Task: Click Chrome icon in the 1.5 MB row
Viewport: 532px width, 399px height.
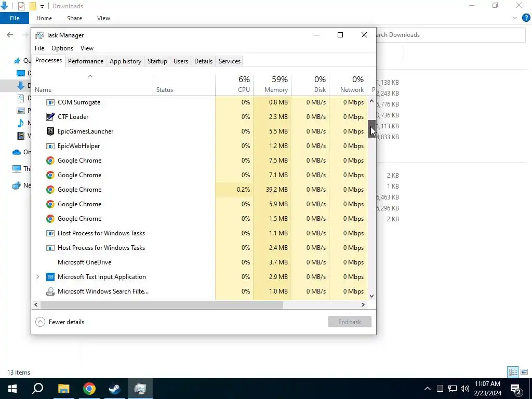Action: [50, 219]
